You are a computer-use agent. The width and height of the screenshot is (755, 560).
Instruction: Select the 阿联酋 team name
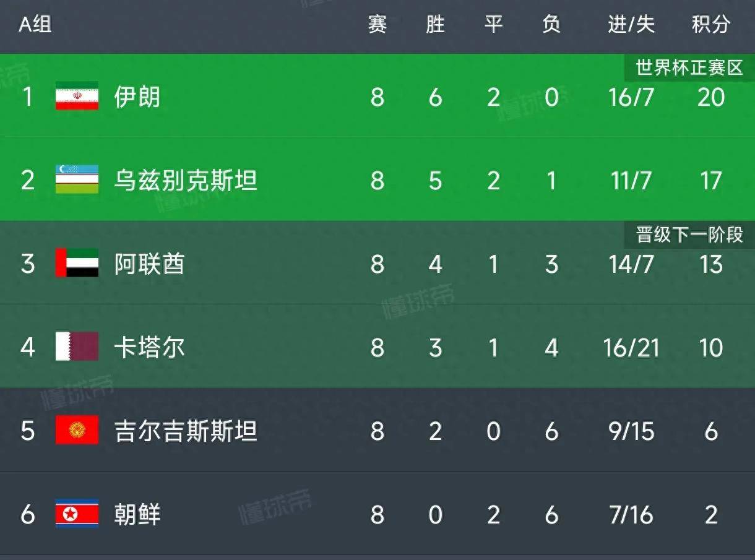tap(149, 264)
